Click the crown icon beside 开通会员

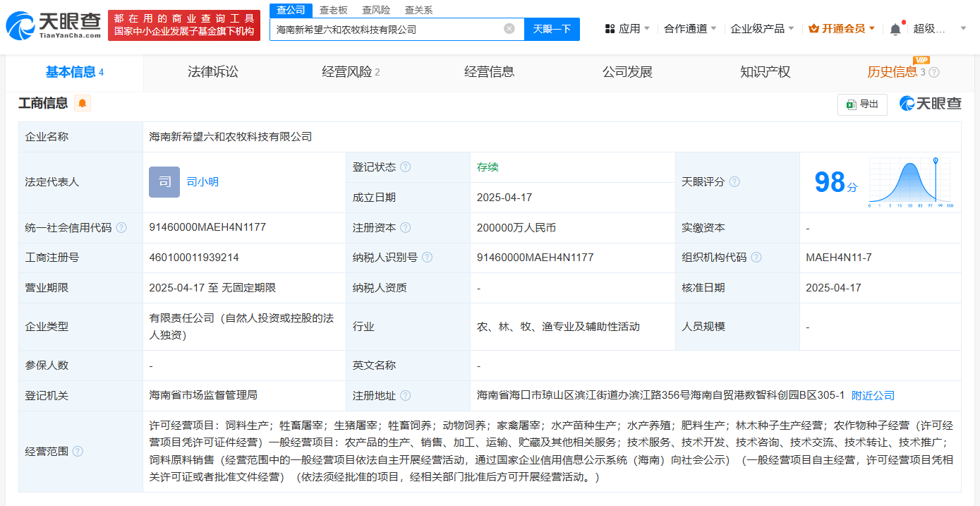tap(813, 29)
